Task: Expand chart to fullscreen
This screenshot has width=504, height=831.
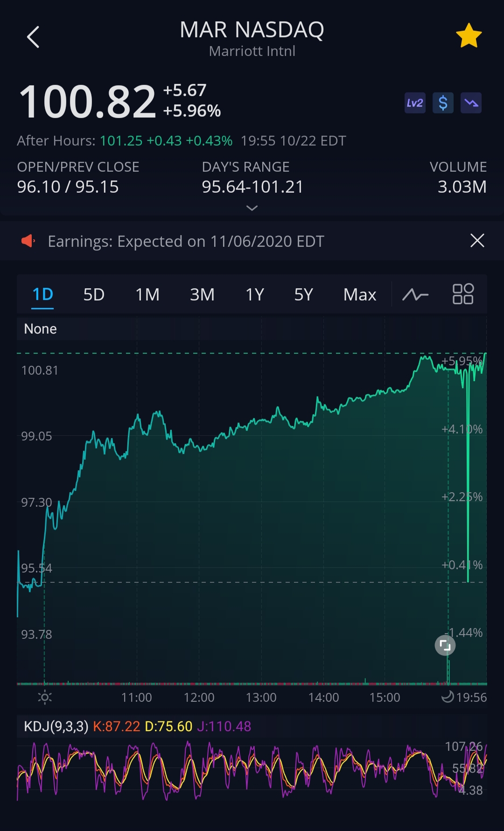Action: [445, 645]
